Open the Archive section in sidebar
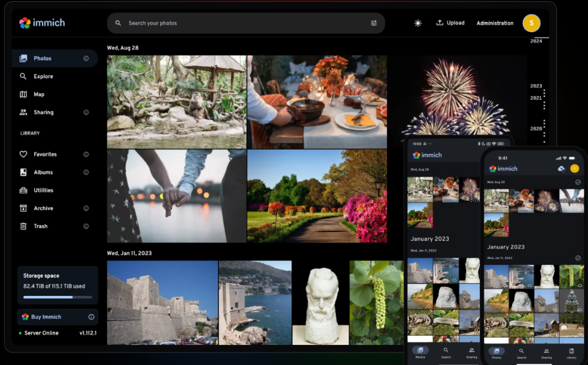 tap(43, 208)
